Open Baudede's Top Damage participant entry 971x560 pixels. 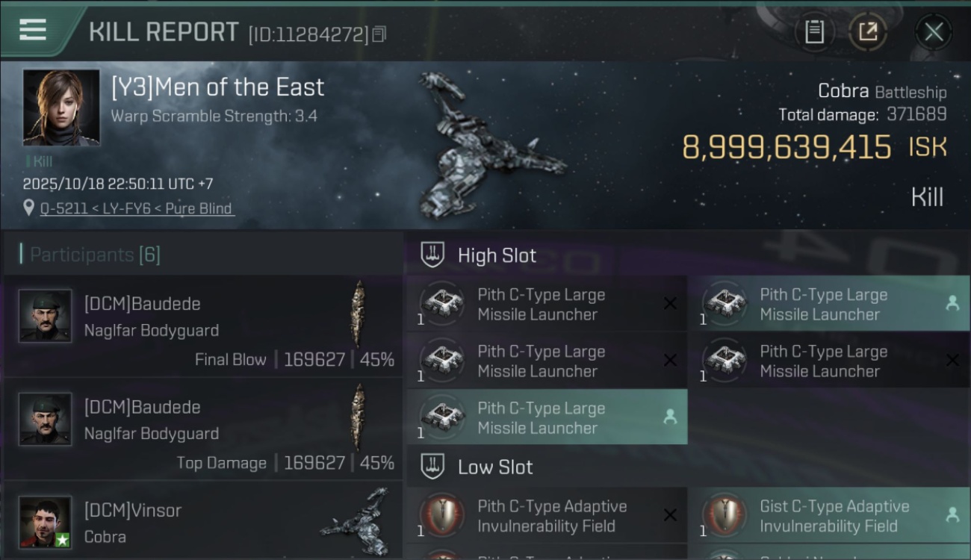pyautogui.click(x=202, y=429)
